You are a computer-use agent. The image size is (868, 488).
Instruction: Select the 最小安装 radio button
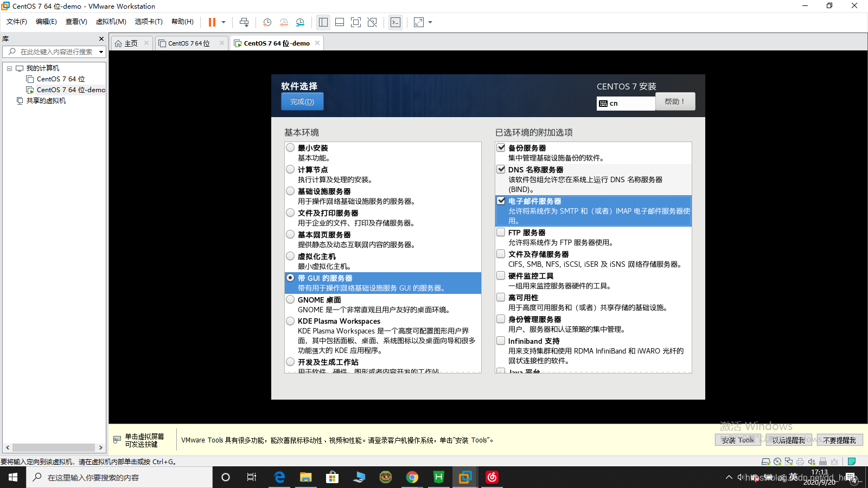pos(290,147)
